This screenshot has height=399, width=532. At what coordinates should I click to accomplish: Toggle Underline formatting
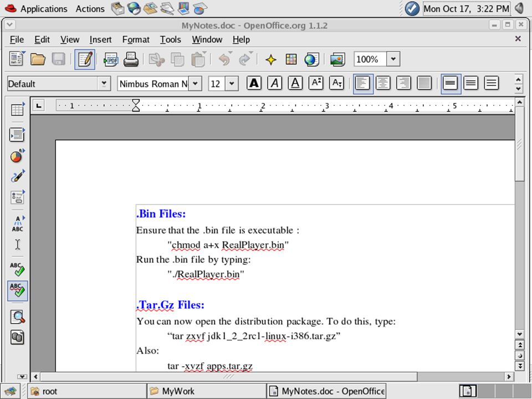point(295,83)
